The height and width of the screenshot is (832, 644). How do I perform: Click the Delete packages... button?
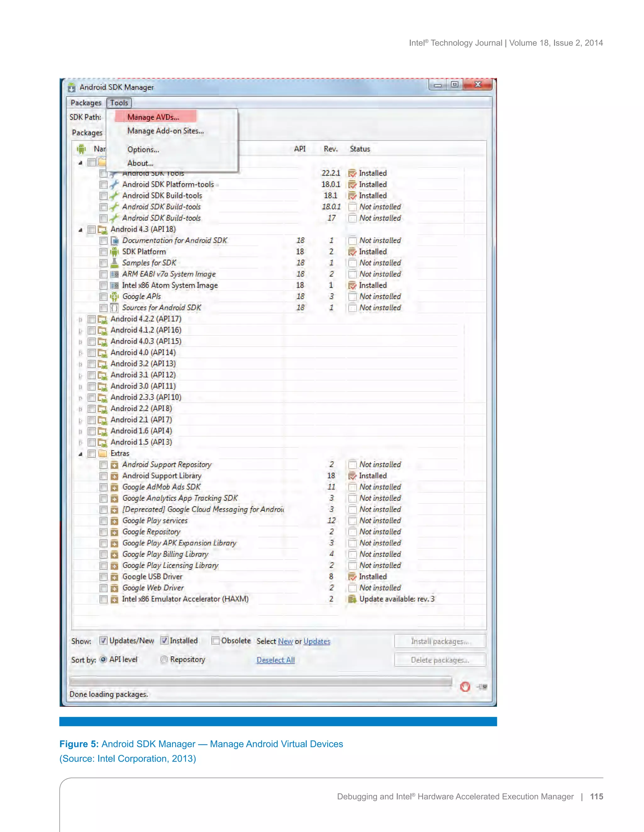(440, 660)
